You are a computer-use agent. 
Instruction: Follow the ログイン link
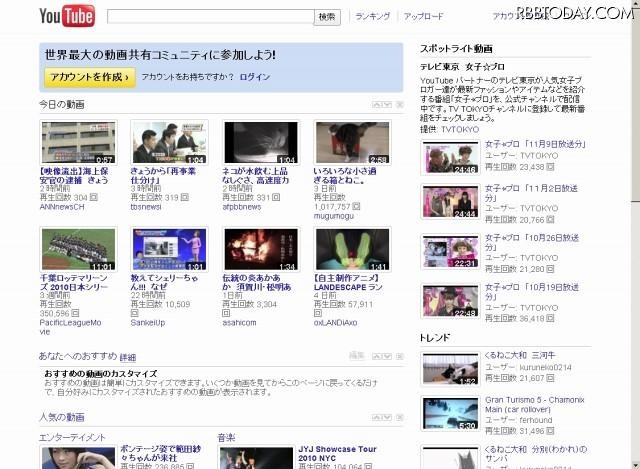[255, 77]
